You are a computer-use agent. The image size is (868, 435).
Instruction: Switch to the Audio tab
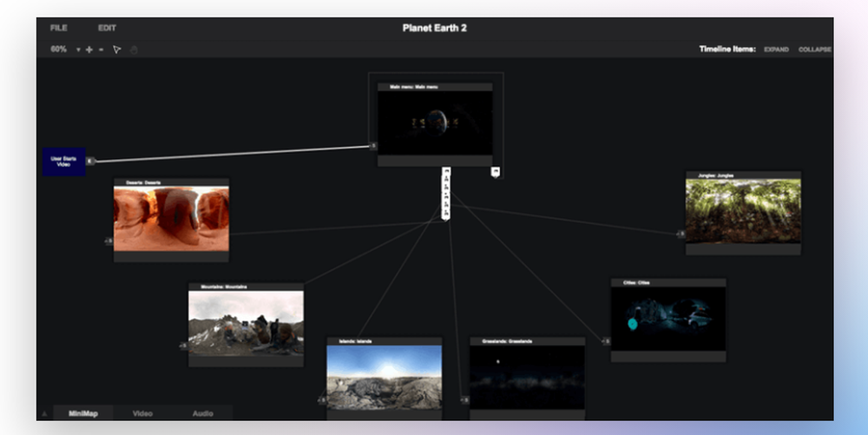202,413
